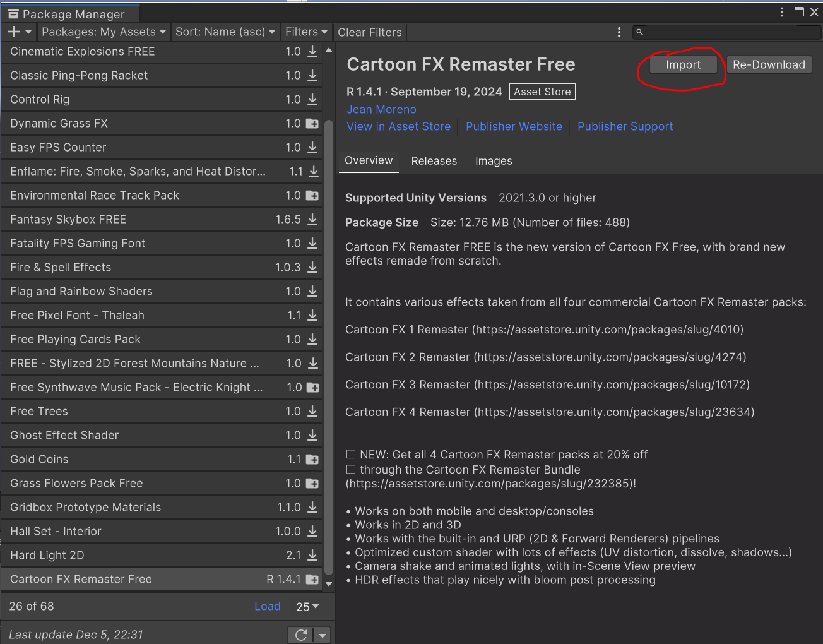
Task: Select the Package Manager window tab
Action: coord(69,14)
